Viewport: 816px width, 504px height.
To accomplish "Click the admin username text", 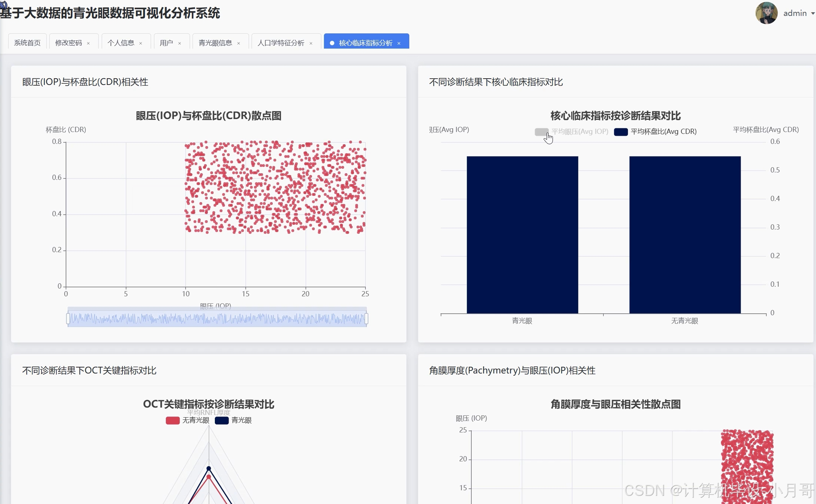I will (795, 13).
